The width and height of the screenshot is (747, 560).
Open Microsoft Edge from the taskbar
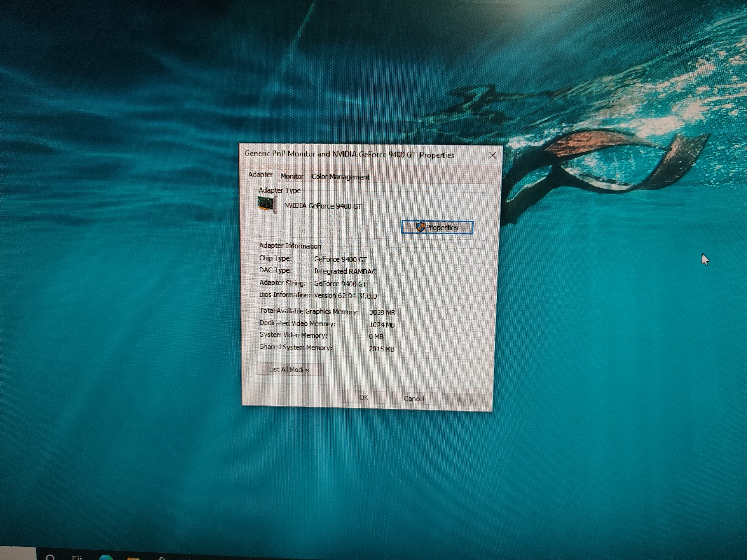tap(105, 557)
